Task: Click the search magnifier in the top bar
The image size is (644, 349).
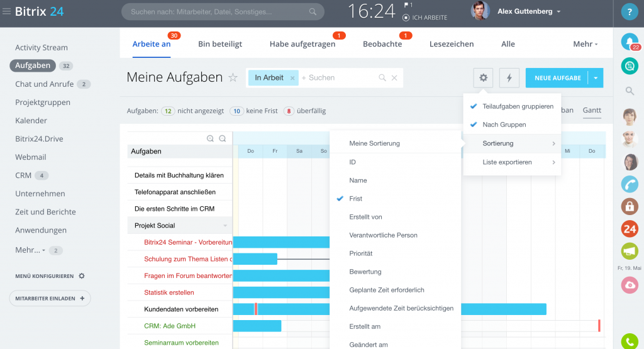Action: pyautogui.click(x=313, y=12)
